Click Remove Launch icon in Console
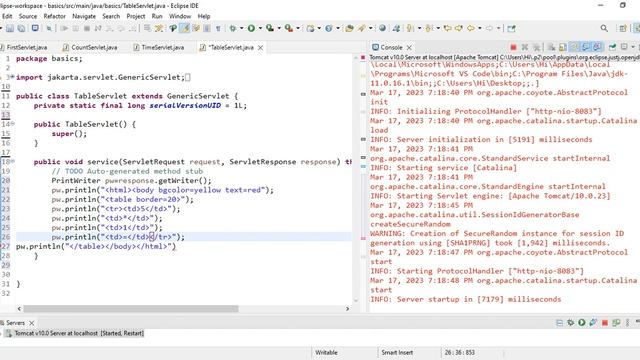The height and width of the screenshot is (360, 640). tap(525, 47)
